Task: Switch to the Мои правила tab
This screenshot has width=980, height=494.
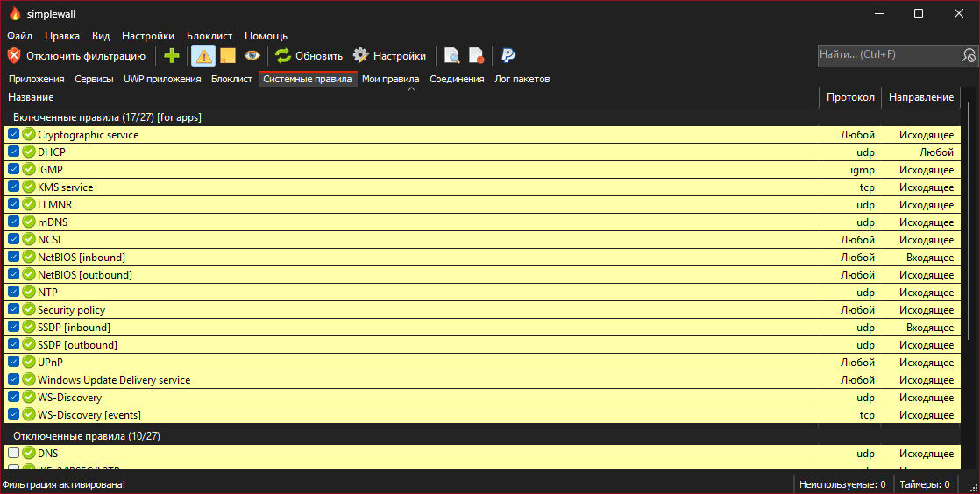Action: click(x=391, y=79)
